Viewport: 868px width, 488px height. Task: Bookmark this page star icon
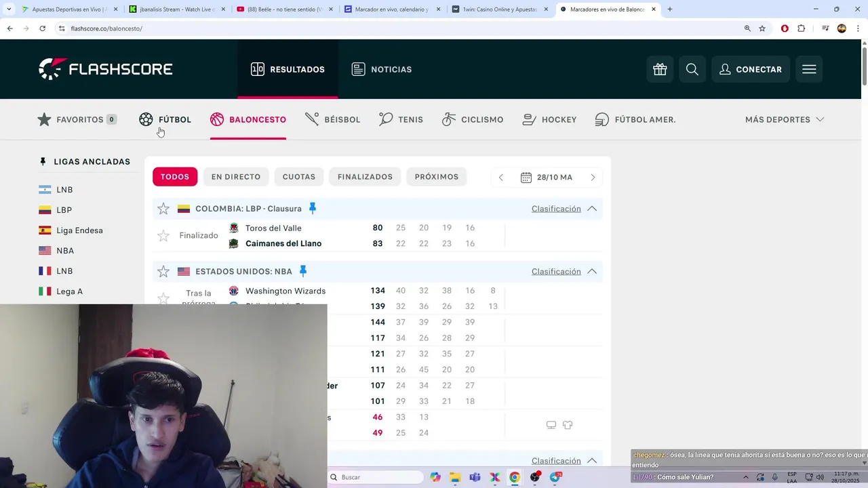pos(762,28)
